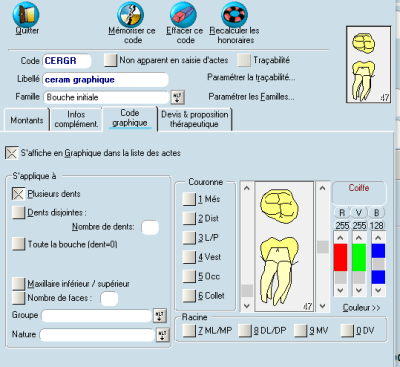Image resolution: width=400 pixels, height=367 pixels.
Task: Click the Couleur >> button
Action: point(361,308)
